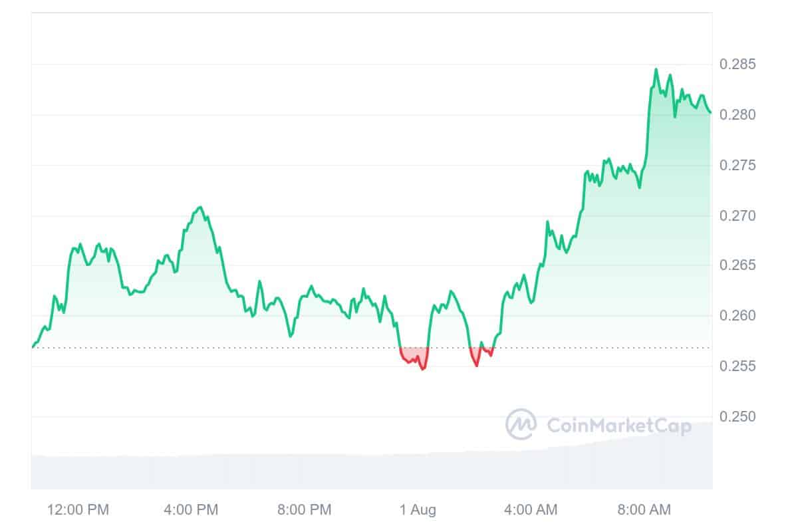Select the 0.275 price axis label
The image size is (798, 532).
click(737, 166)
